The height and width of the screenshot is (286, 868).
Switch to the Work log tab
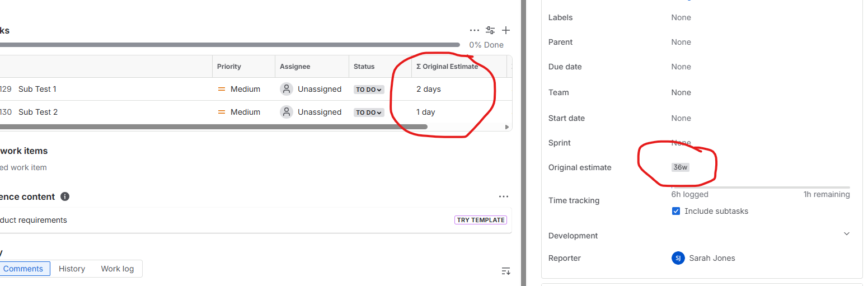pos(118,269)
